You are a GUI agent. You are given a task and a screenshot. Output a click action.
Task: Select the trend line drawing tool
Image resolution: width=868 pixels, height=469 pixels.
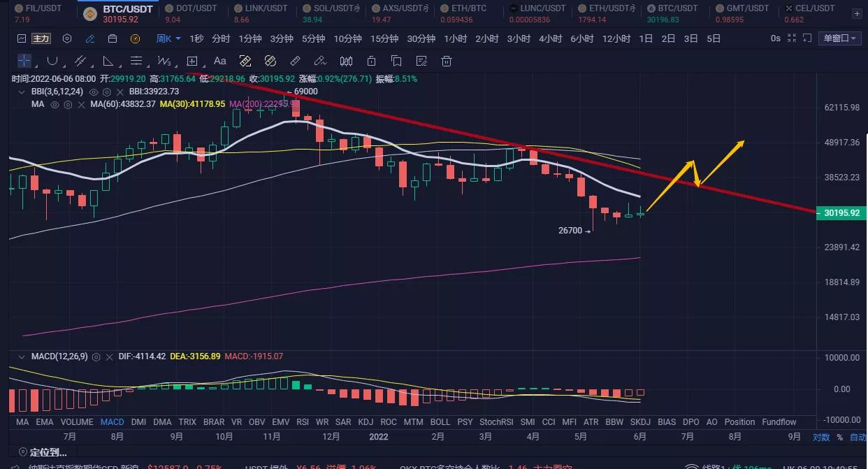[x=80, y=61]
